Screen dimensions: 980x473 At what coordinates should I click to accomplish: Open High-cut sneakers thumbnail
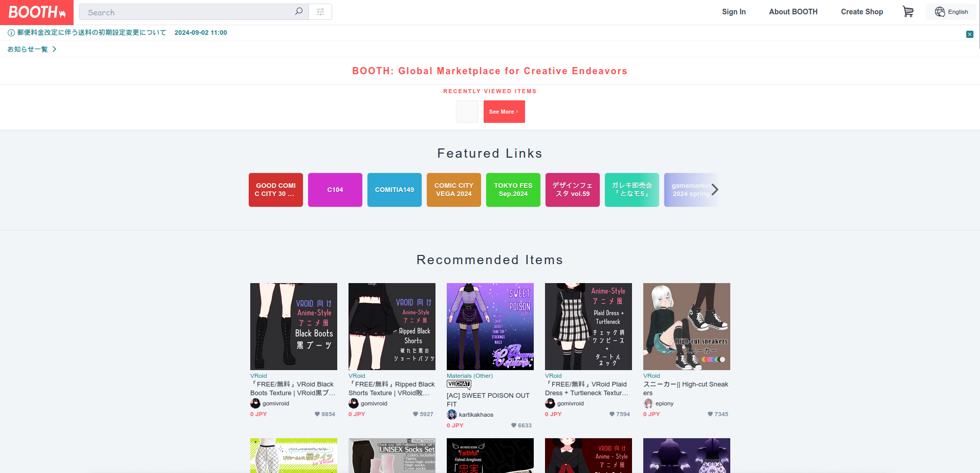click(687, 327)
